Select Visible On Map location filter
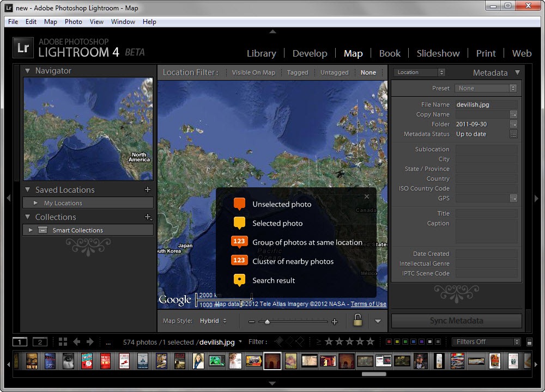Screen dimensions: 545x392 (x=253, y=72)
